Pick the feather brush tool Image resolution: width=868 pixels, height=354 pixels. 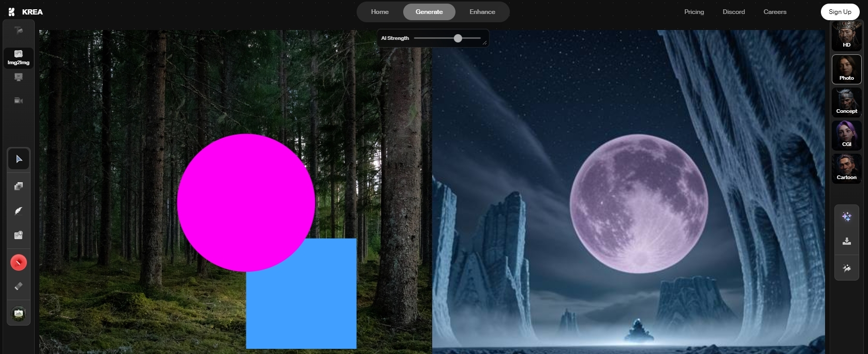tap(19, 211)
